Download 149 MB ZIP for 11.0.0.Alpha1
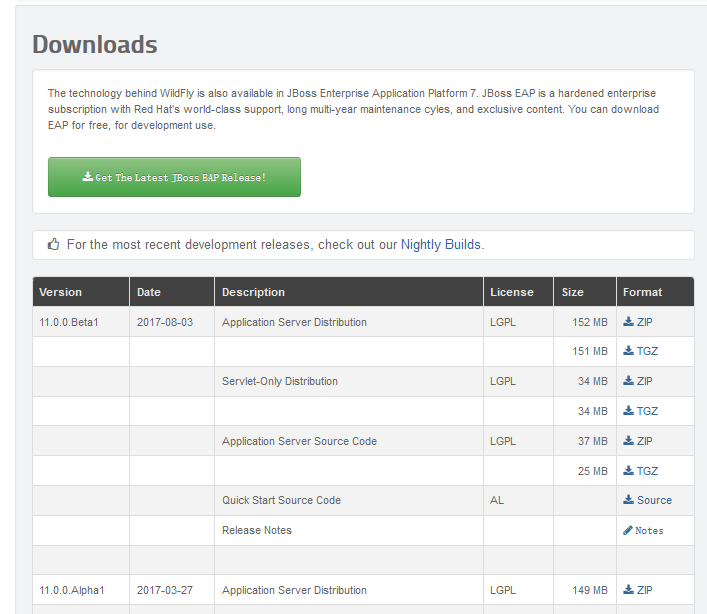The height and width of the screenshot is (614, 707). coord(638,590)
